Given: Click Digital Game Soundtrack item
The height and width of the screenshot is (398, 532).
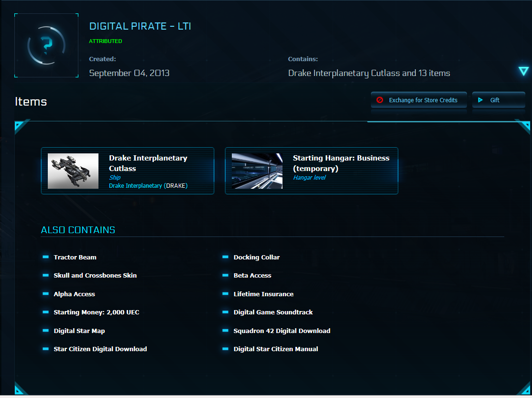Looking at the screenshot, I should (273, 312).
